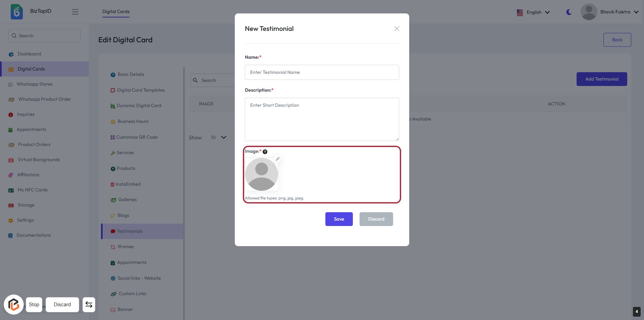The width and height of the screenshot is (644, 320).
Task: Open Dashboard from the sidebar
Action: pos(29,54)
